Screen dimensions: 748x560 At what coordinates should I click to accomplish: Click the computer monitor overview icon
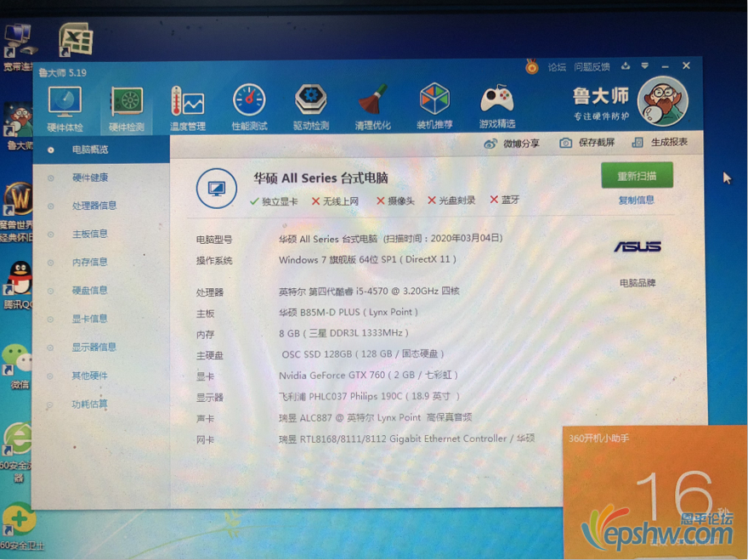click(217, 188)
